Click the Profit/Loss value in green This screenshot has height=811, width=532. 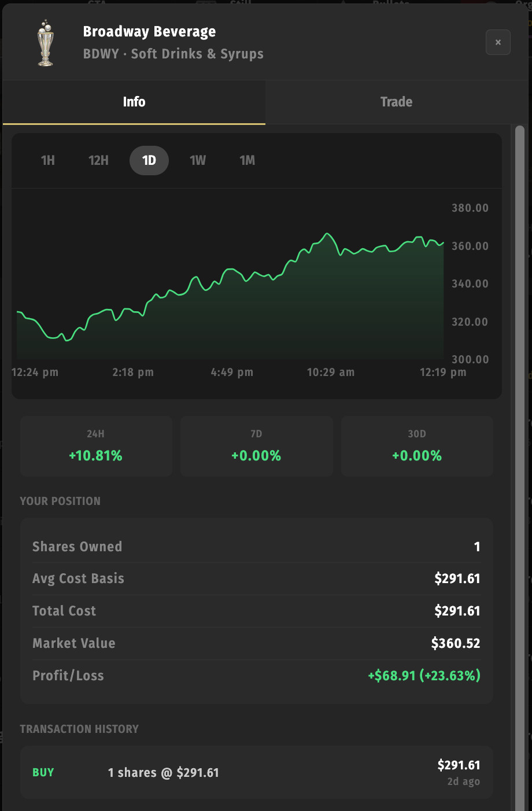point(424,676)
